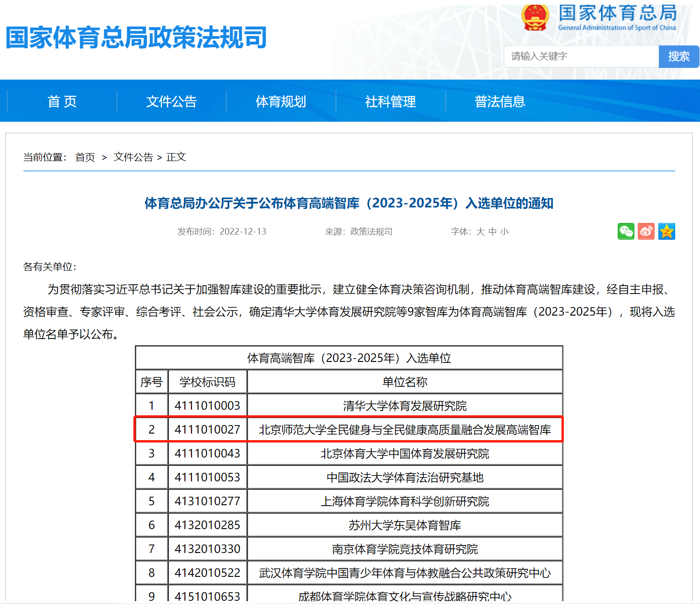
Task: Click the national emblem logo
Action: click(x=535, y=17)
